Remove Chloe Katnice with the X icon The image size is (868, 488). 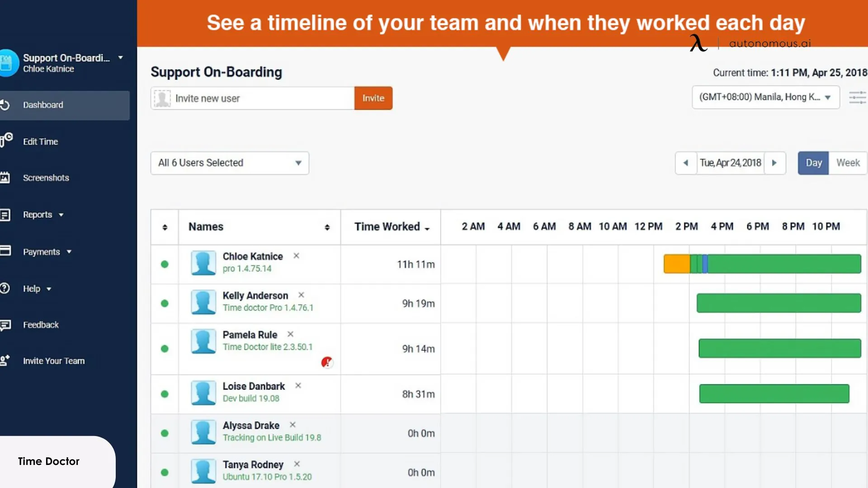click(296, 256)
